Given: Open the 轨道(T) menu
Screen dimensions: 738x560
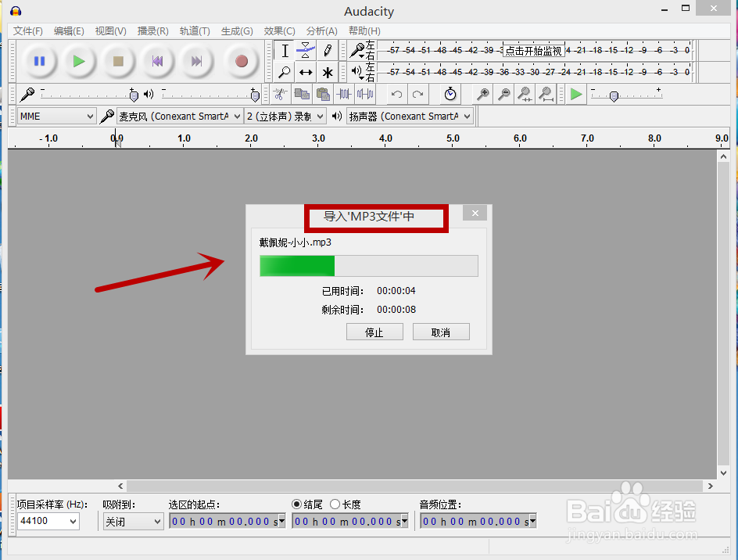Looking at the screenshot, I should coord(195,31).
